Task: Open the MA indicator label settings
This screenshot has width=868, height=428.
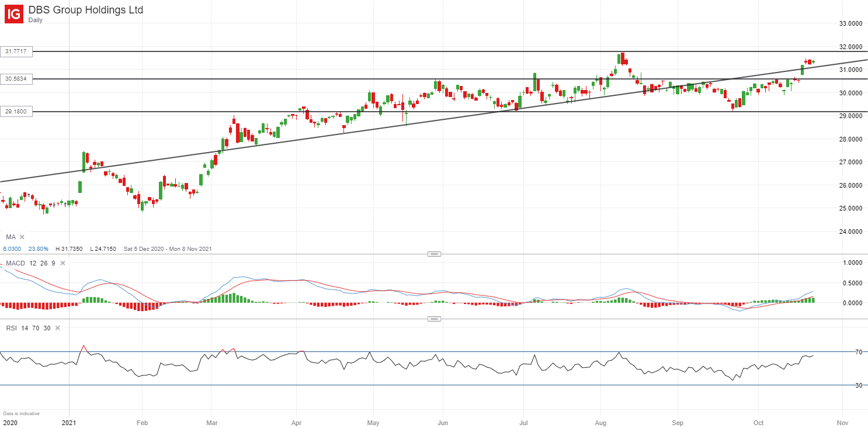Action: 11,237
